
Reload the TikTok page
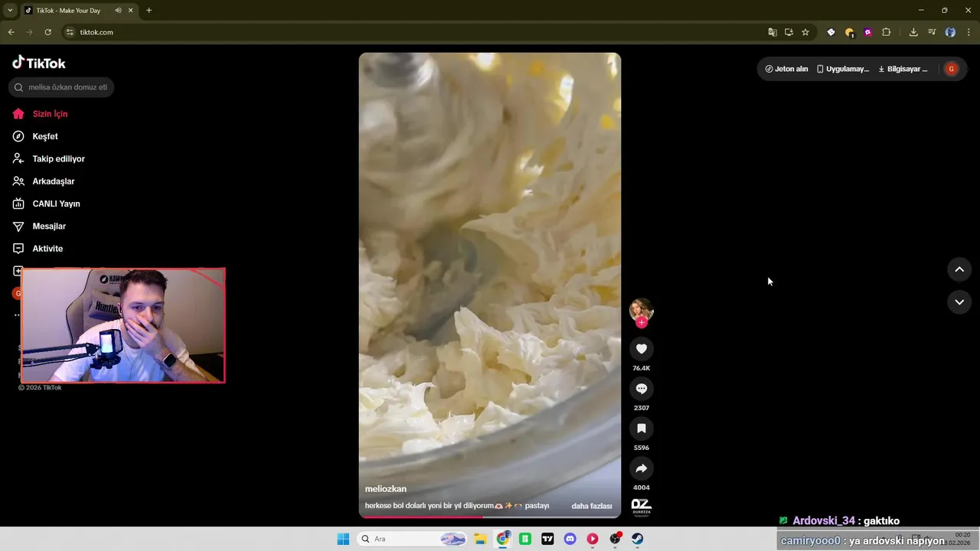pyautogui.click(x=47, y=32)
